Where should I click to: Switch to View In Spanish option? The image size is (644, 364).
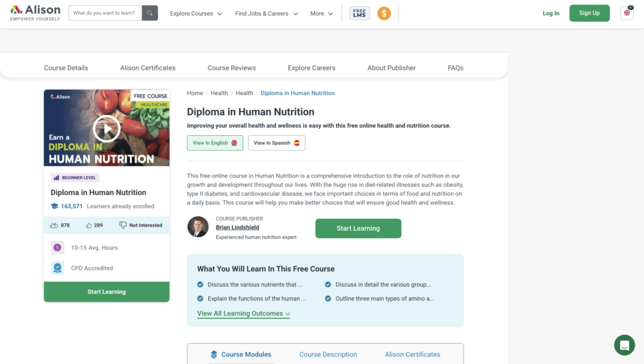[277, 143]
